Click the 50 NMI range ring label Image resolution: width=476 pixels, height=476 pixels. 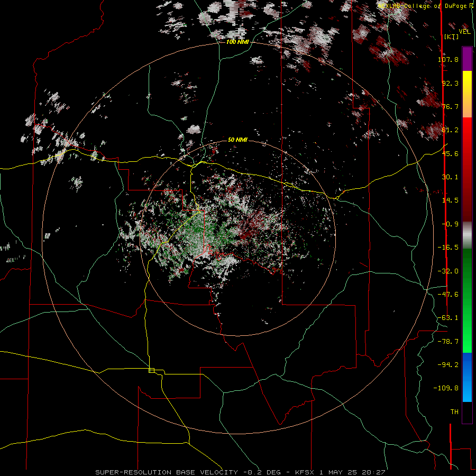(x=237, y=140)
